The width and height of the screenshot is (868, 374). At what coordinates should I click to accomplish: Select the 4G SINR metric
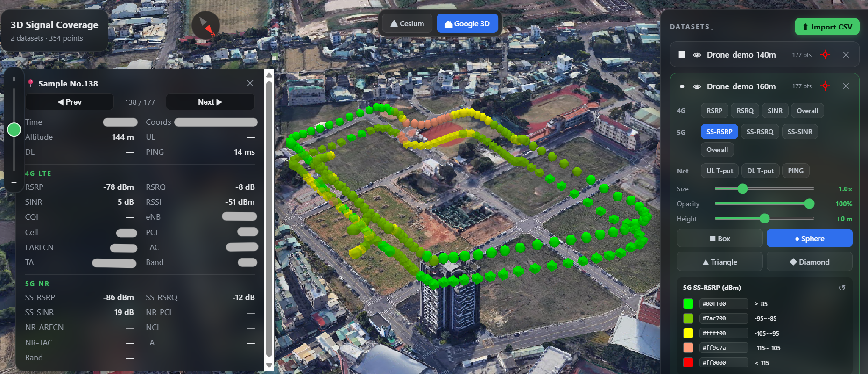pos(775,111)
